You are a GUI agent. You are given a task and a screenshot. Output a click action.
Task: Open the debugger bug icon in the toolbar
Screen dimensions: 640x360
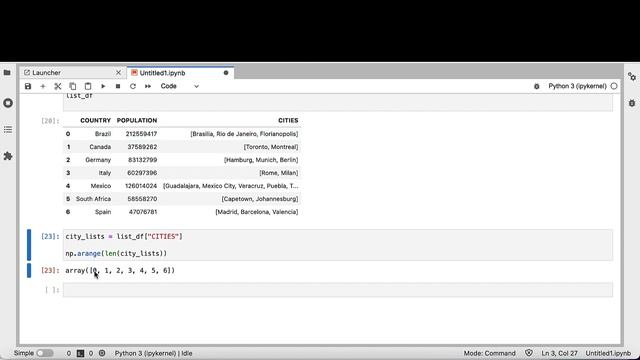[537, 86]
